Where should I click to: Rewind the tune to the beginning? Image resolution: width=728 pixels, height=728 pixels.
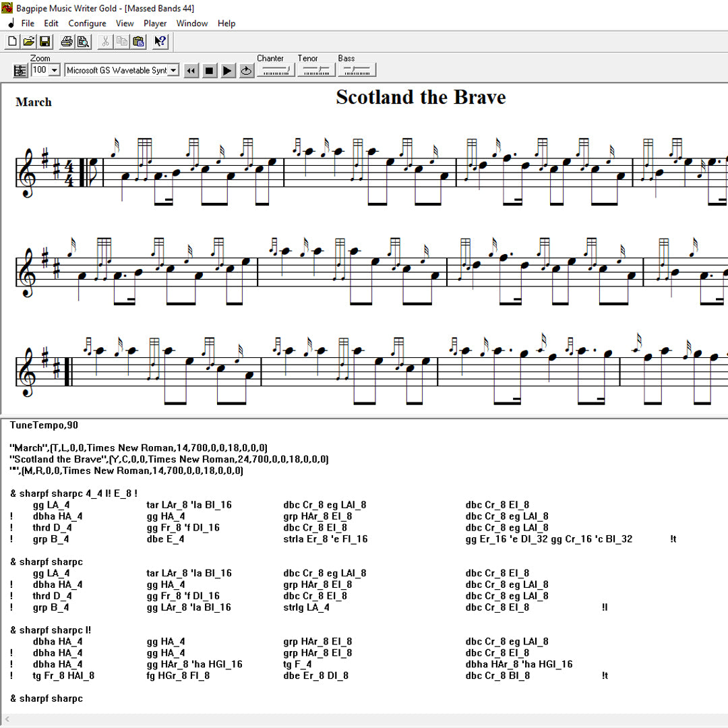[x=191, y=69]
